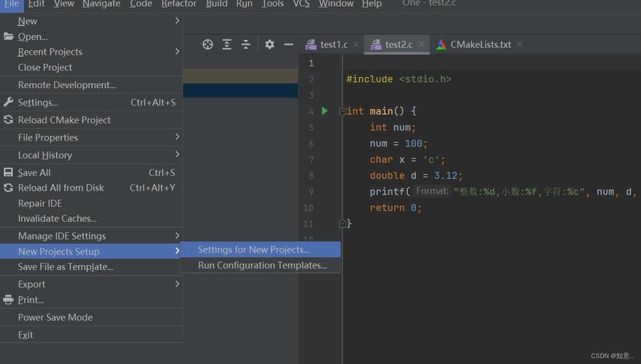641x364 pixels.
Task: Click the refresh icon beside Reload All from Disk
Action: [x=8, y=188]
